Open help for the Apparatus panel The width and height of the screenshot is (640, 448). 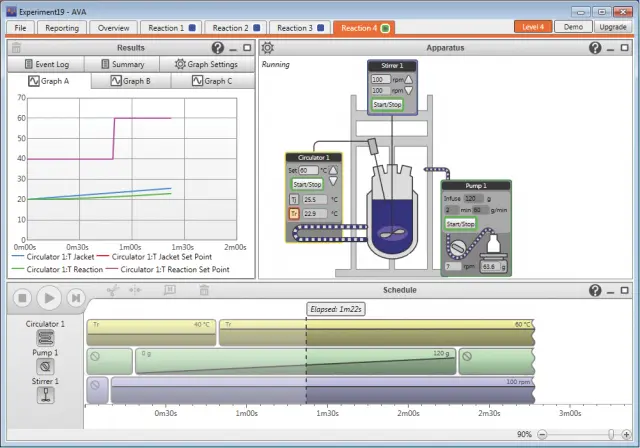pos(595,48)
